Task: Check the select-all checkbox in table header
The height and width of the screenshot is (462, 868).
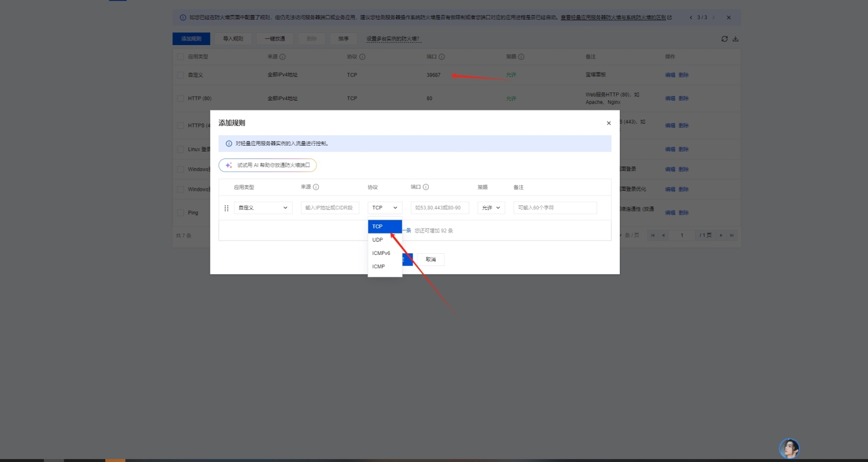Action: pyautogui.click(x=181, y=56)
